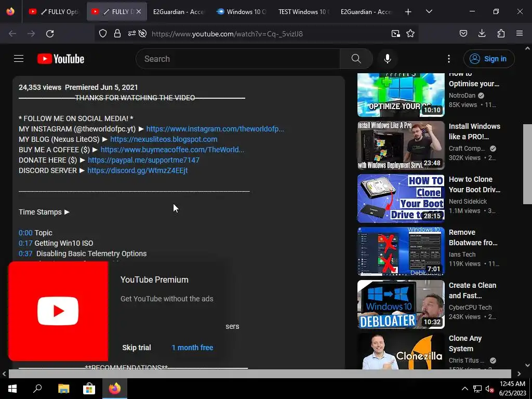Open File Explorer from taskbar
The image size is (532, 399).
tap(63, 389)
